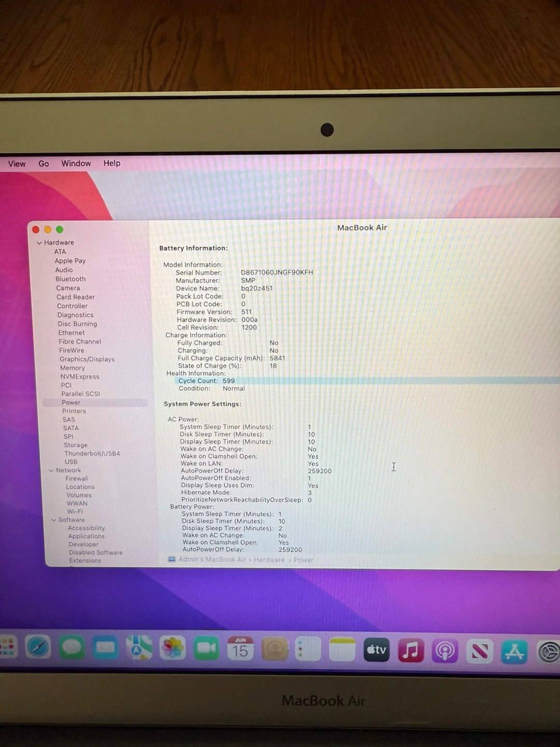The width and height of the screenshot is (560, 747).
Task: Select Controller in sidebar
Action: (x=72, y=306)
